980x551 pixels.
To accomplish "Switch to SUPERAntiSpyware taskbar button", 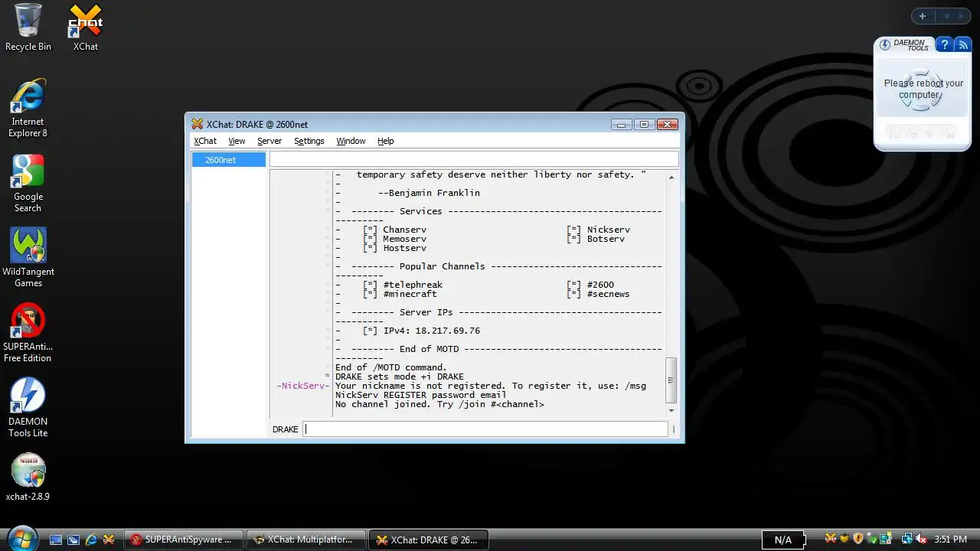I will click(x=184, y=540).
